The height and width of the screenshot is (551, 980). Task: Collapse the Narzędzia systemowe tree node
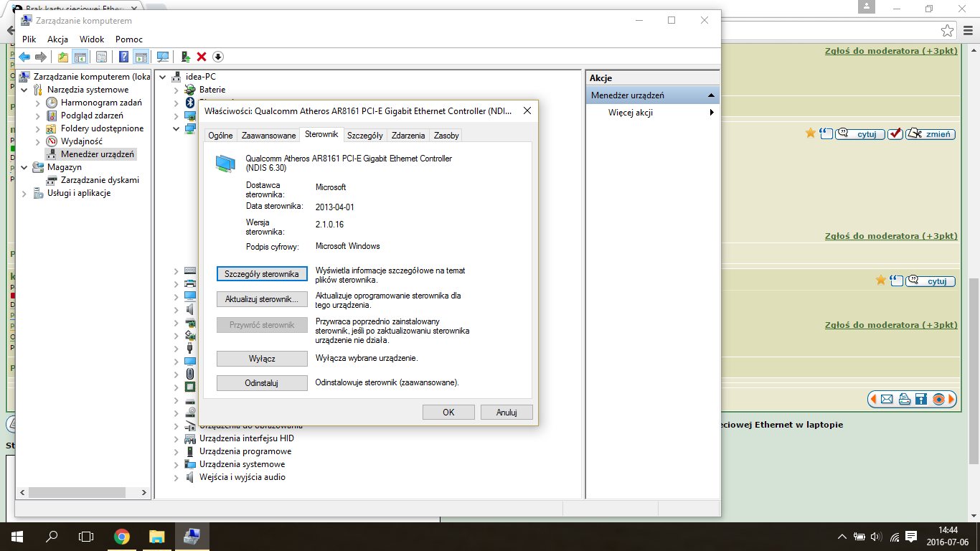tap(24, 90)
